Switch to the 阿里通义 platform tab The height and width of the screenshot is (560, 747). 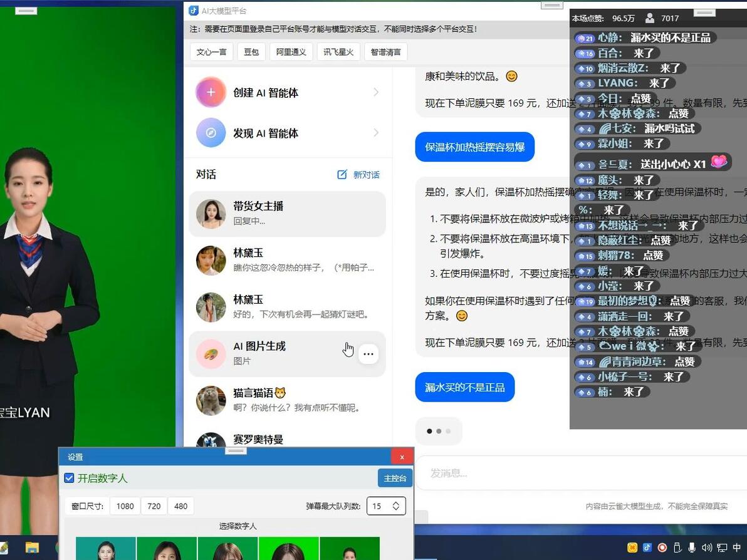pos(291,52)
